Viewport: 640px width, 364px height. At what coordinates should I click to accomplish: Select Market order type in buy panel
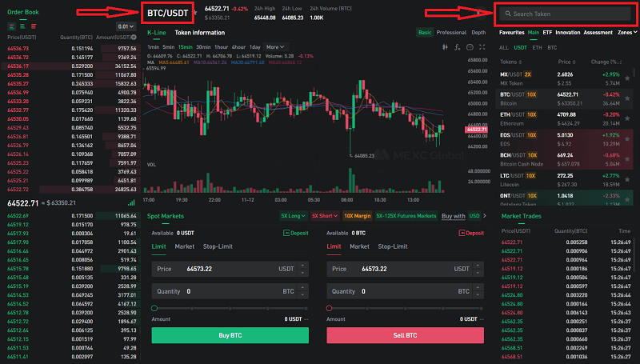pos(185,246)
